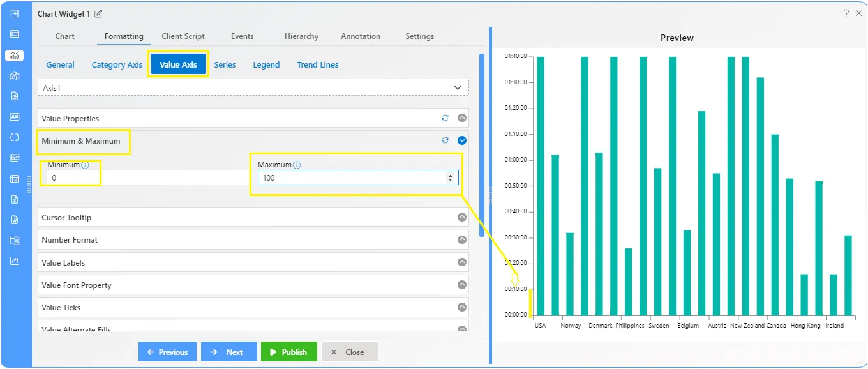868x369 pixels.
Task: Click the USA bar in preview chart
Action: [541, 186]
